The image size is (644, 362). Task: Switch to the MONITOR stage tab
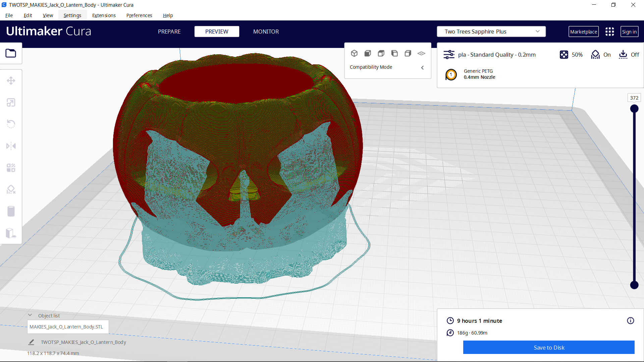pos(266,32)
